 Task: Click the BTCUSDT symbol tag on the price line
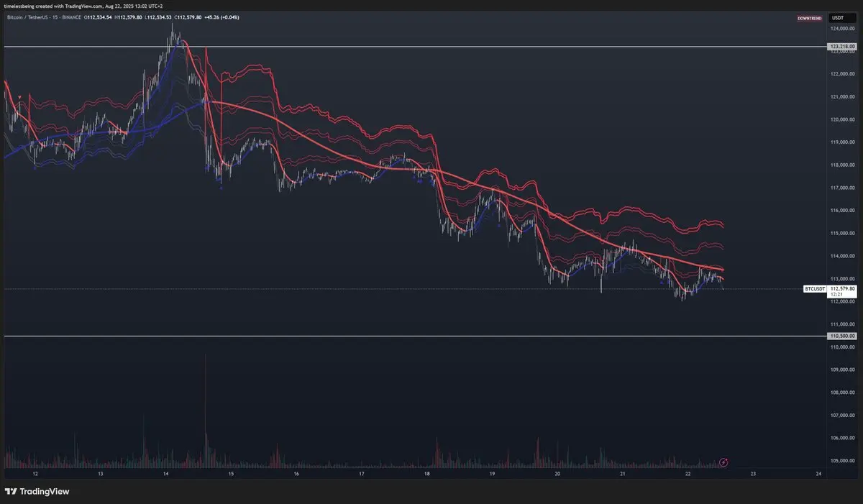[x=816, y=289]
